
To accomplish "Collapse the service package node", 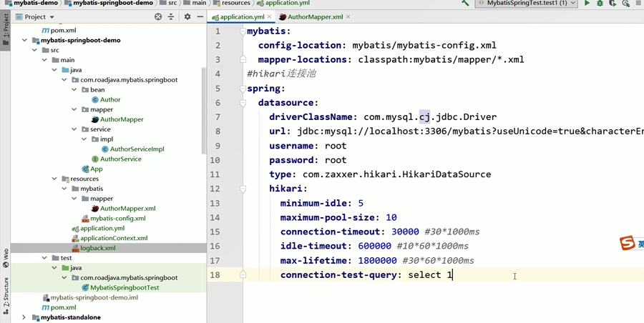I will pos(74,129).
